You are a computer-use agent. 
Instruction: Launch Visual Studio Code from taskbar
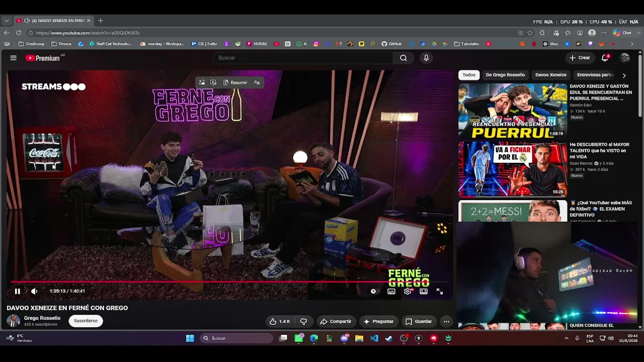374,338
